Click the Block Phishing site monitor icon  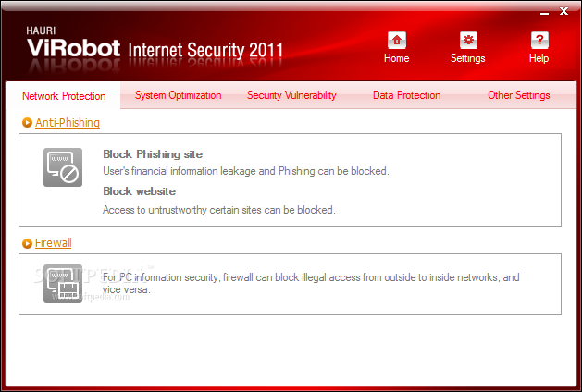(63, 167)
